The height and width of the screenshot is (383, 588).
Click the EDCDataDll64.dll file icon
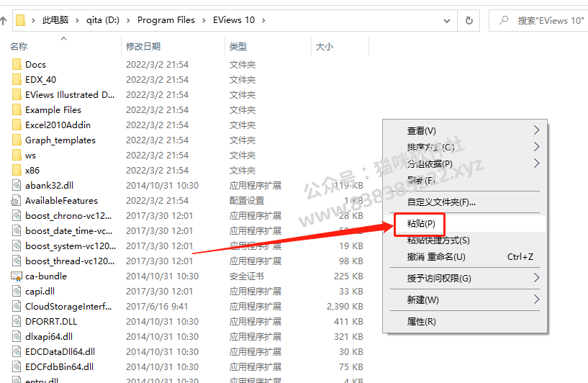pos(17,352)
